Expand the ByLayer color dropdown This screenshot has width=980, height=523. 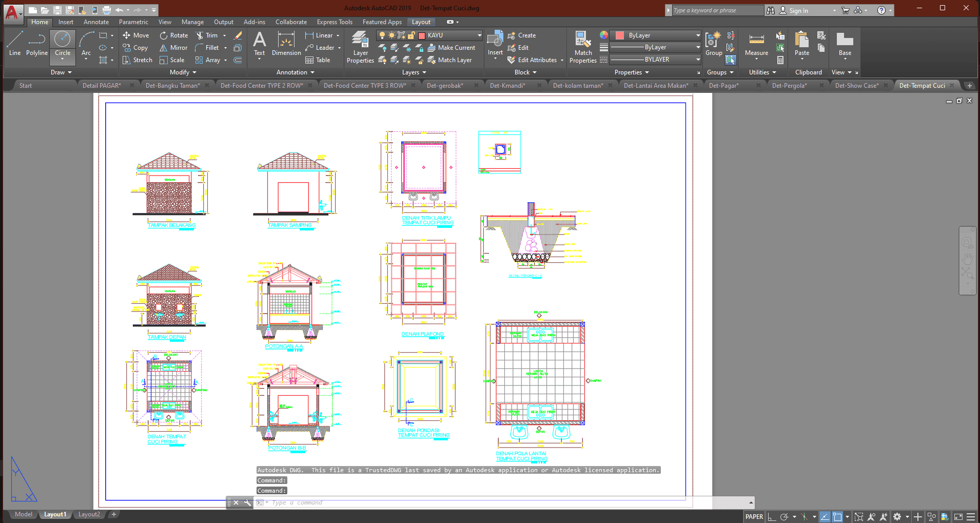[698, 35]
